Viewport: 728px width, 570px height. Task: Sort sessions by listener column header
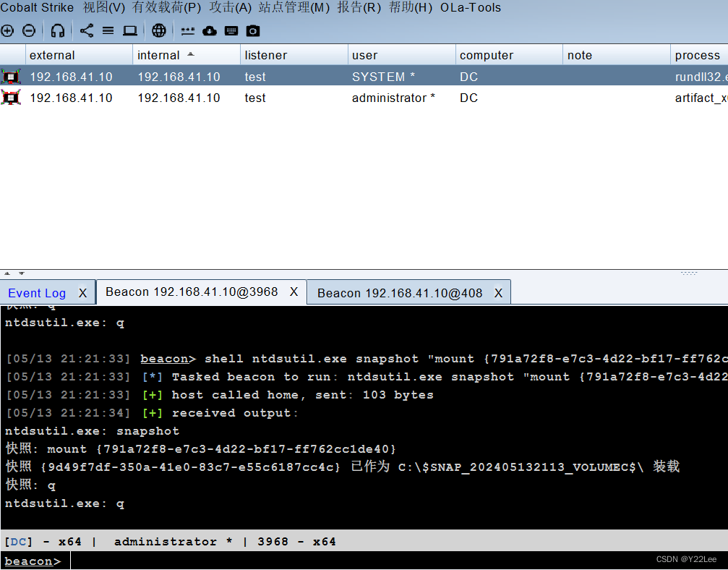(x=294, y=55)
